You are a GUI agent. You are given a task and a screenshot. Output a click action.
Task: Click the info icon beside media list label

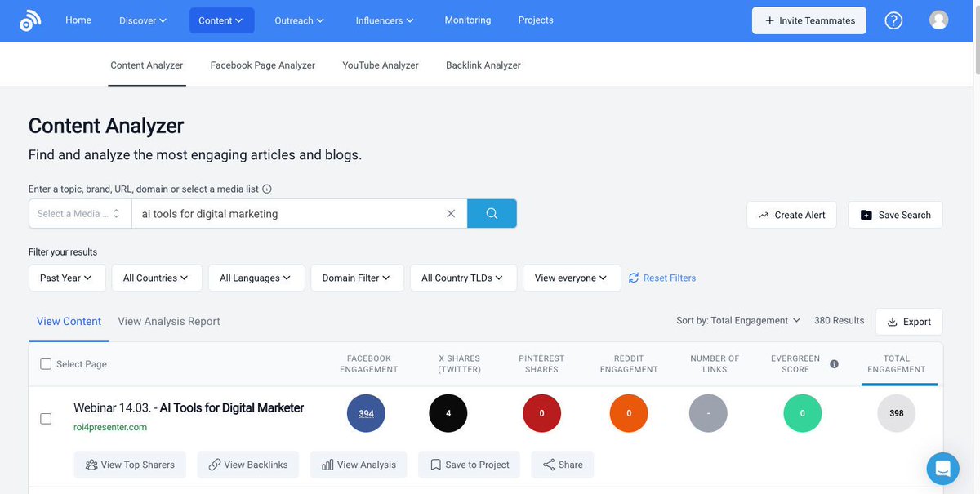267,189
